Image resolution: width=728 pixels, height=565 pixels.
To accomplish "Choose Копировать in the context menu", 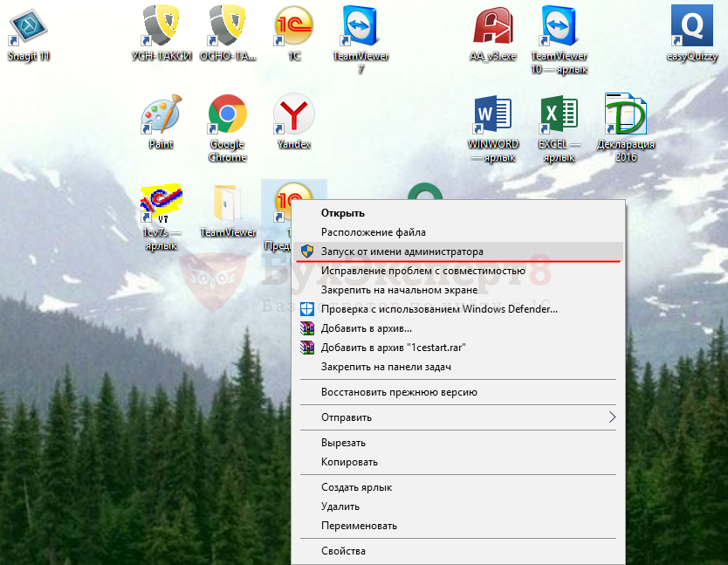I will pos(457,462).
